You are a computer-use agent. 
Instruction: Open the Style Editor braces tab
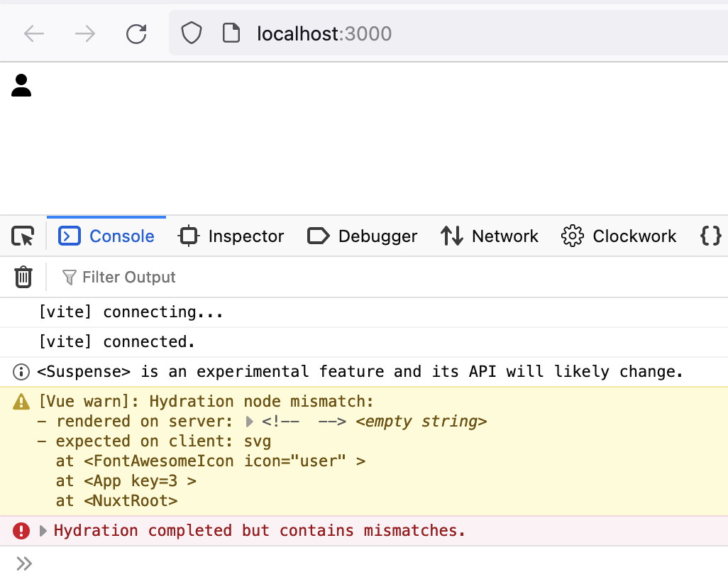coord(710,236)
